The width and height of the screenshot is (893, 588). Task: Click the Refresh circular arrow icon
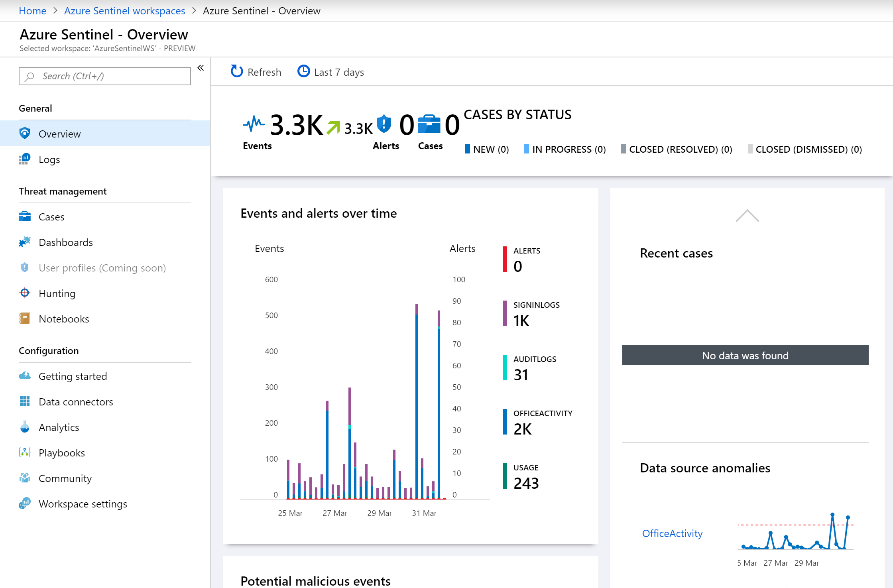[236, 71]
